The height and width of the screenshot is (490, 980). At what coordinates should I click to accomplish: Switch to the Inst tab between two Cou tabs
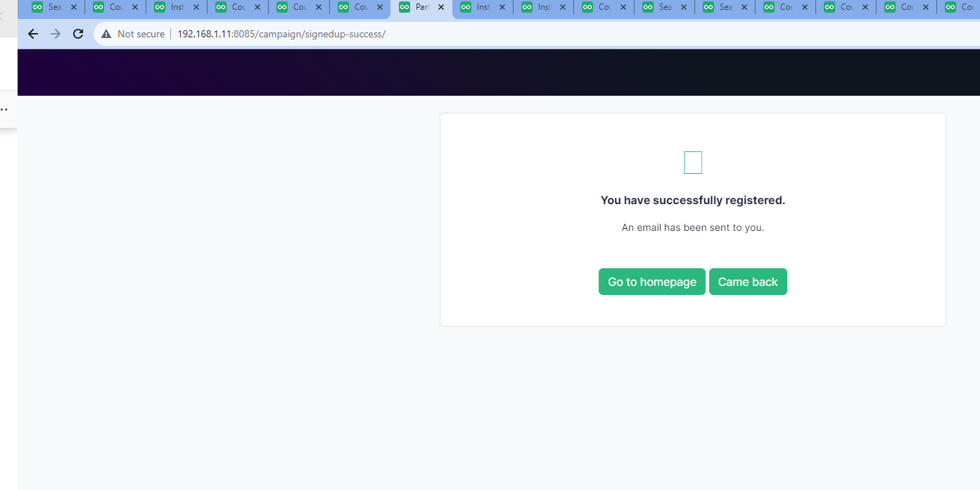click(177, 7)
